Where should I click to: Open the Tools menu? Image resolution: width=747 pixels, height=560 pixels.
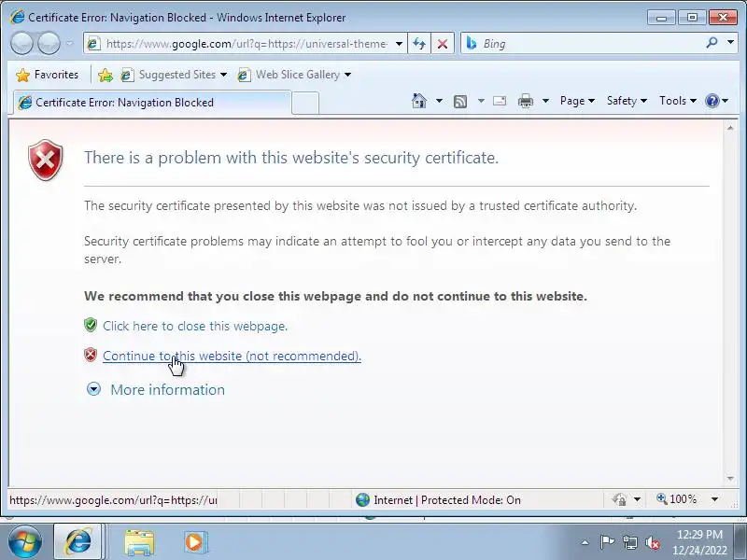click(678, 101)
